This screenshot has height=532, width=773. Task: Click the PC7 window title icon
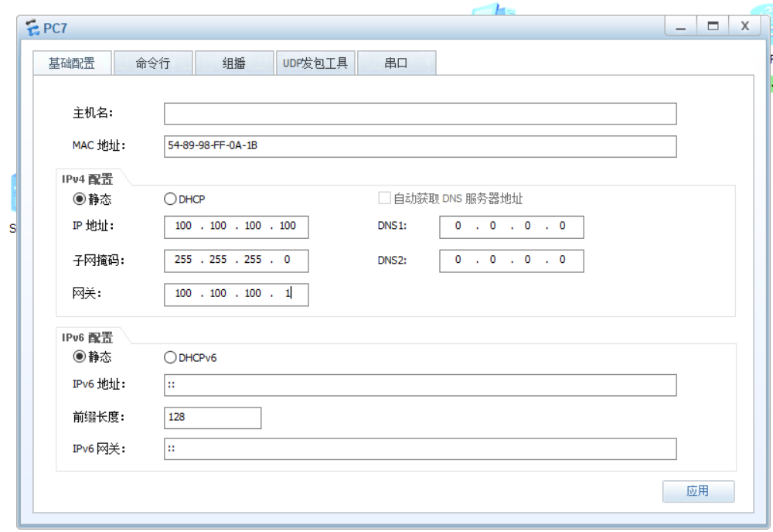[32, 28]
